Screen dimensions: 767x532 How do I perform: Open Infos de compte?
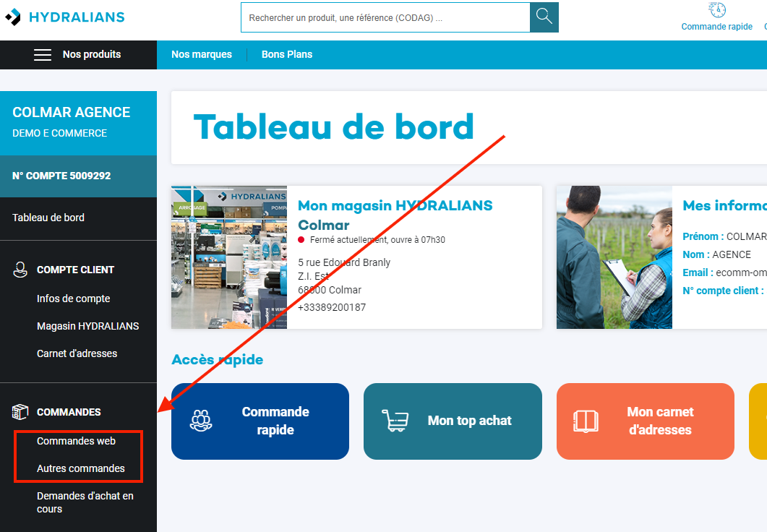tap(73, 299)
